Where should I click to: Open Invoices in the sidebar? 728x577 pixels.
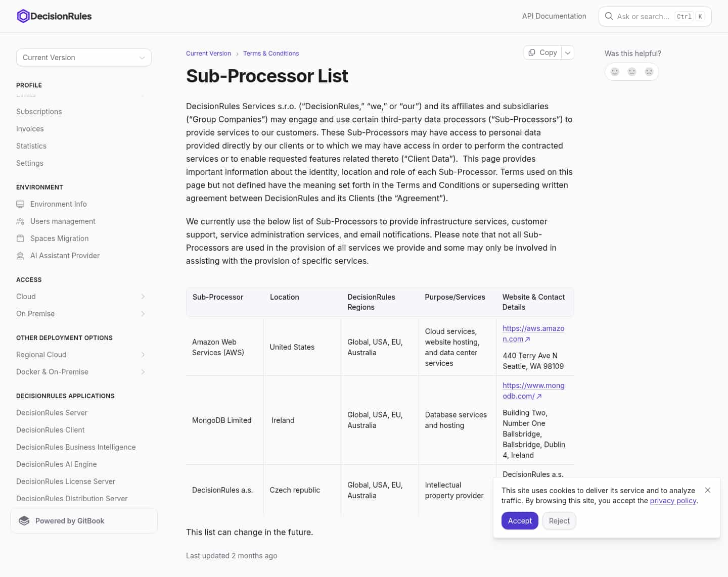pos(30,129)
